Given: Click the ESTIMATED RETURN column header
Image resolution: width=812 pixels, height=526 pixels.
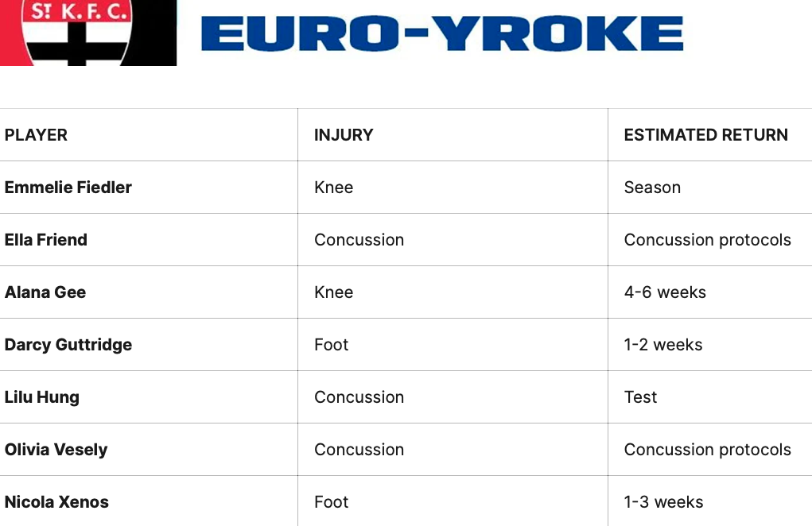Looking at the screenshot, I should pos(705,135).
